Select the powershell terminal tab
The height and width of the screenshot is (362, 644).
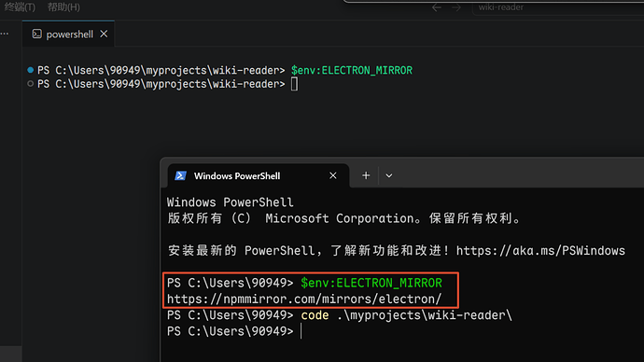[x=68, y=35]
